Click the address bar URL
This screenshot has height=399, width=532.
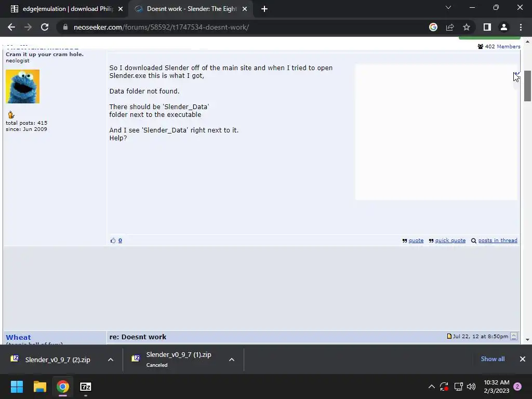[161, 27]
